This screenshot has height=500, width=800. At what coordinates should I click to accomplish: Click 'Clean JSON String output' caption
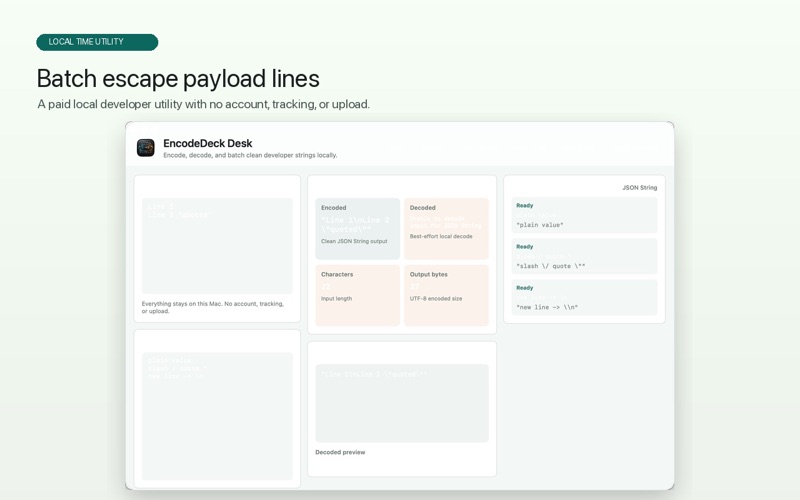354,241
